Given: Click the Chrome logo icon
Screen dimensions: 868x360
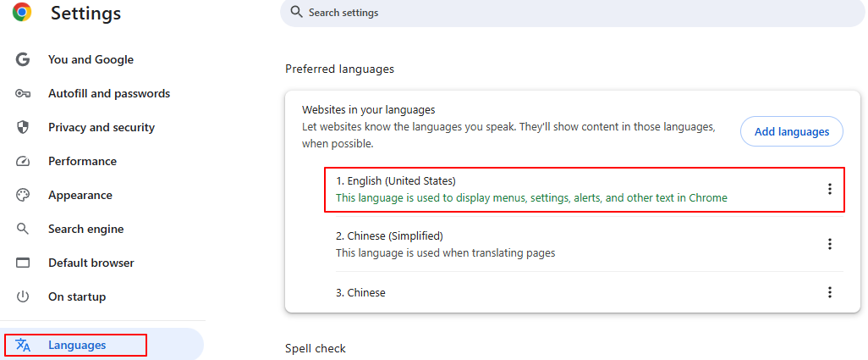Looking at the screenshot, I should pyautogui.click(x=22, y=12).
